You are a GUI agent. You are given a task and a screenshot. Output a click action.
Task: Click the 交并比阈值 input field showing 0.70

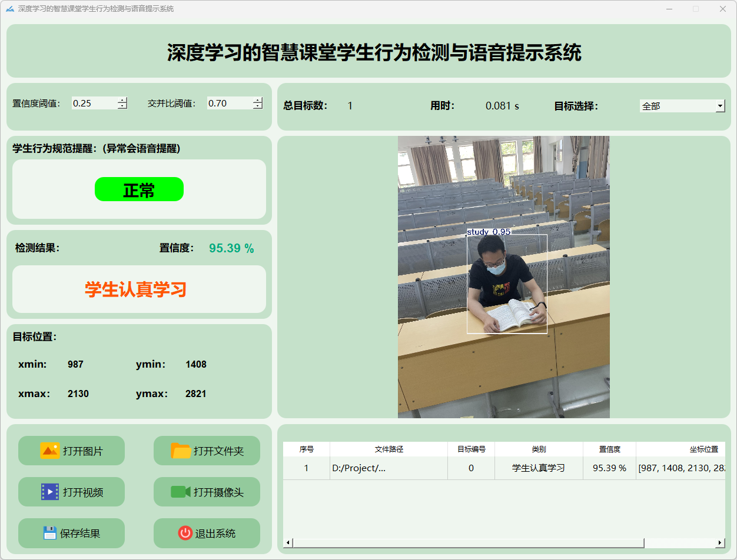point(228,103)
